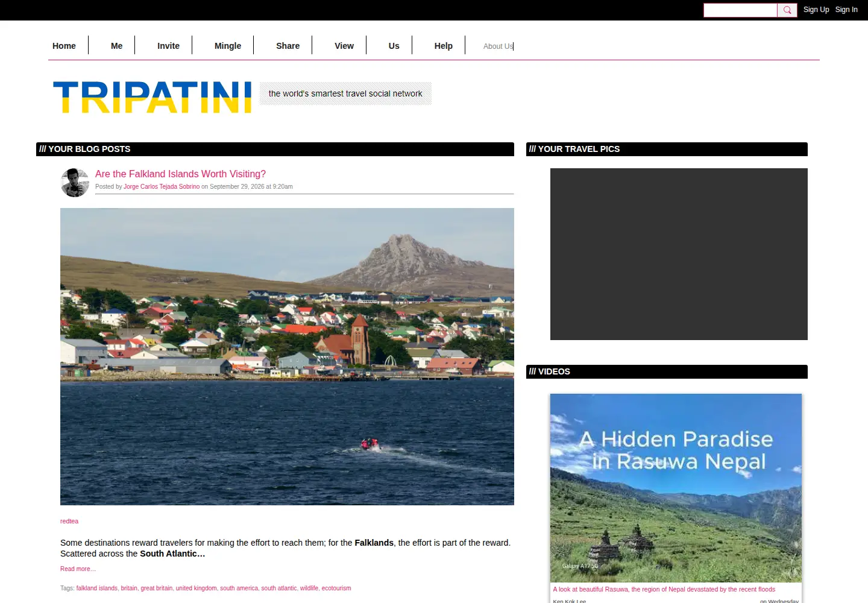This screenshot has height=603, width=868.
Task: Select the Invite menu item
Action: click(168, 46)
